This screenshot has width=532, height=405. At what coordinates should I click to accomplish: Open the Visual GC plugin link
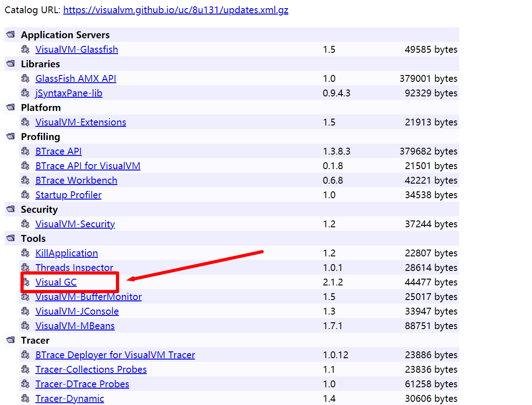pyautogui.click(x=56, y=282)
